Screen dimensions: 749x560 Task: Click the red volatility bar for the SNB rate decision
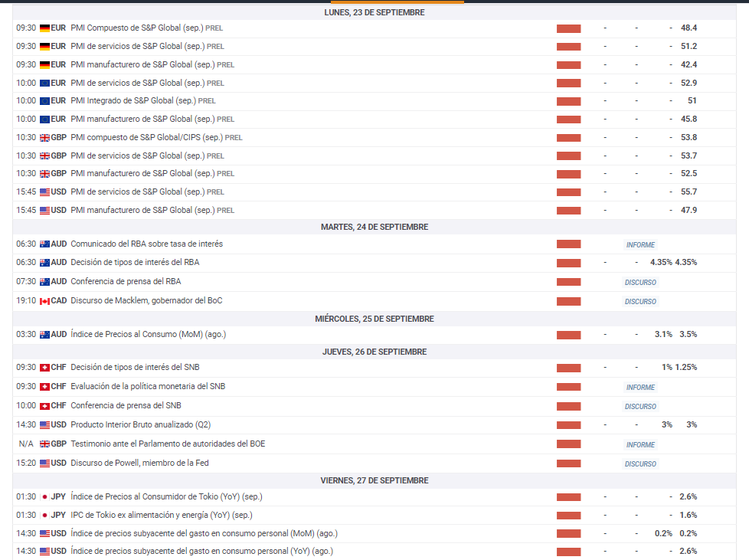click(568, 368)
